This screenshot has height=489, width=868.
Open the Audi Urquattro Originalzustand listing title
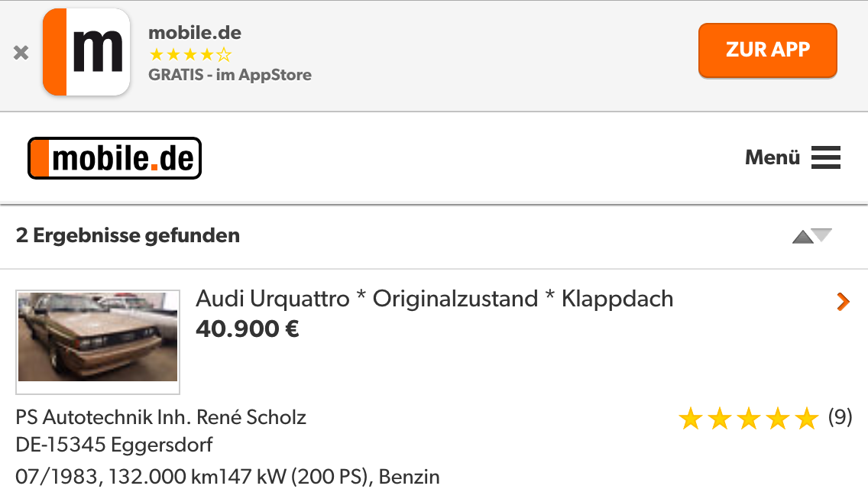click(435, 299)
